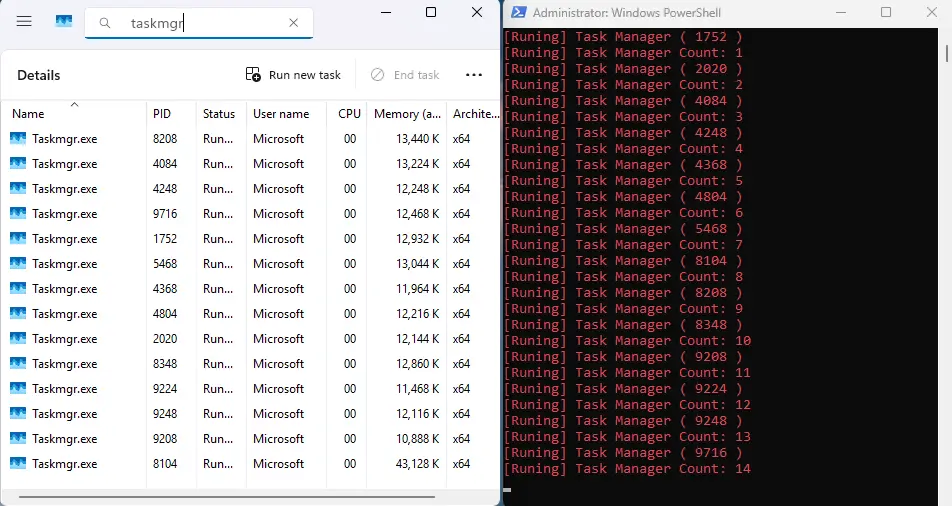Select memory value 43,128 K
This screenshot has width=952, height=506.
(x=418, y=463)
